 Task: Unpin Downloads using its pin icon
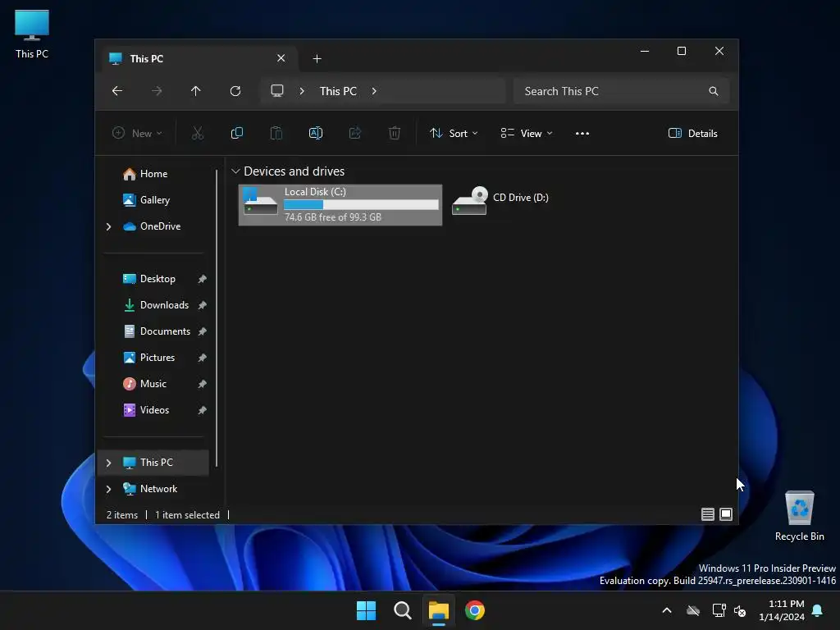point(202,305)
